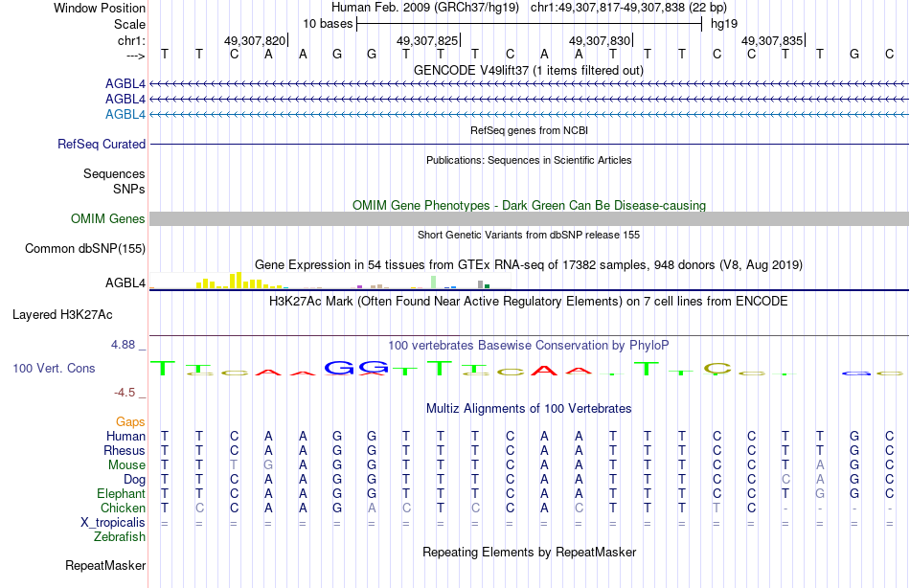Click the Window Position track label

click(100, 8)
